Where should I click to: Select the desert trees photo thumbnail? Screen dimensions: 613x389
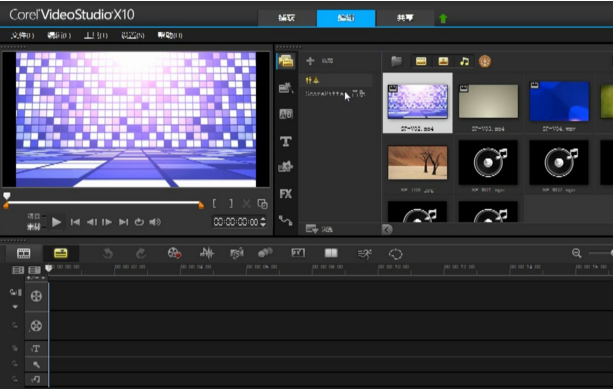tap(418, 163)
